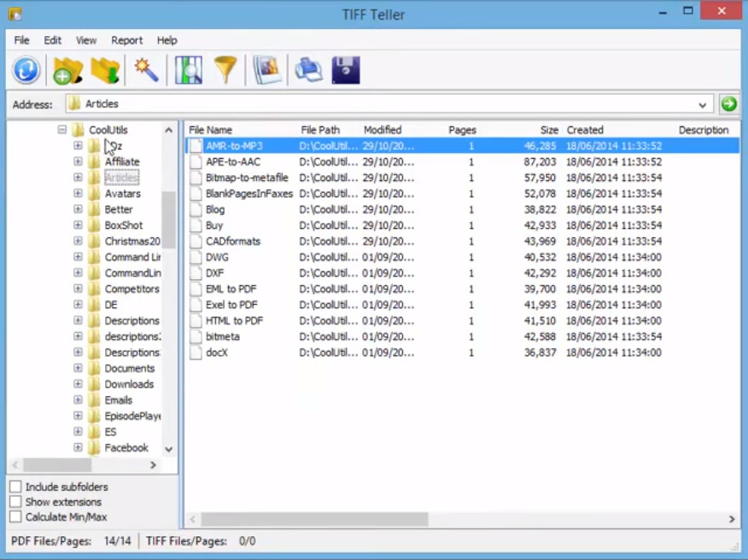748x560 pixels.
Task: Open the File menu
Action: (x=21, y=40)
